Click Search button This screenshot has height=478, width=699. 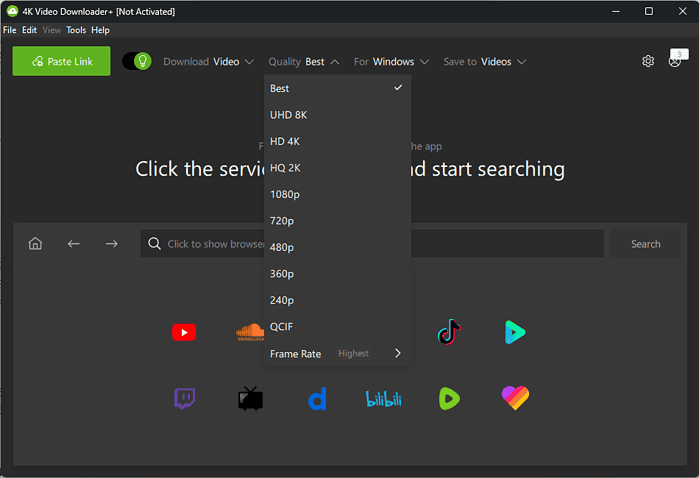pyautogui.click(x=646, y=243)
